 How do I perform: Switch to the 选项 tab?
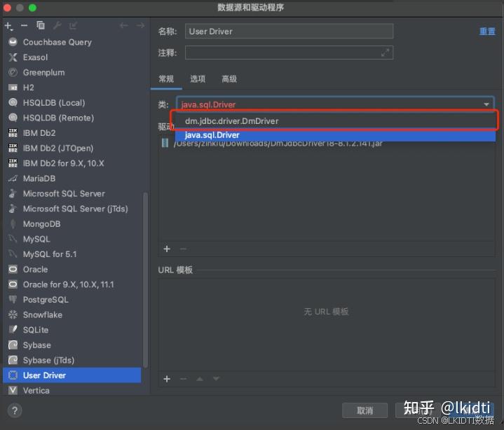tap(198, 78)
